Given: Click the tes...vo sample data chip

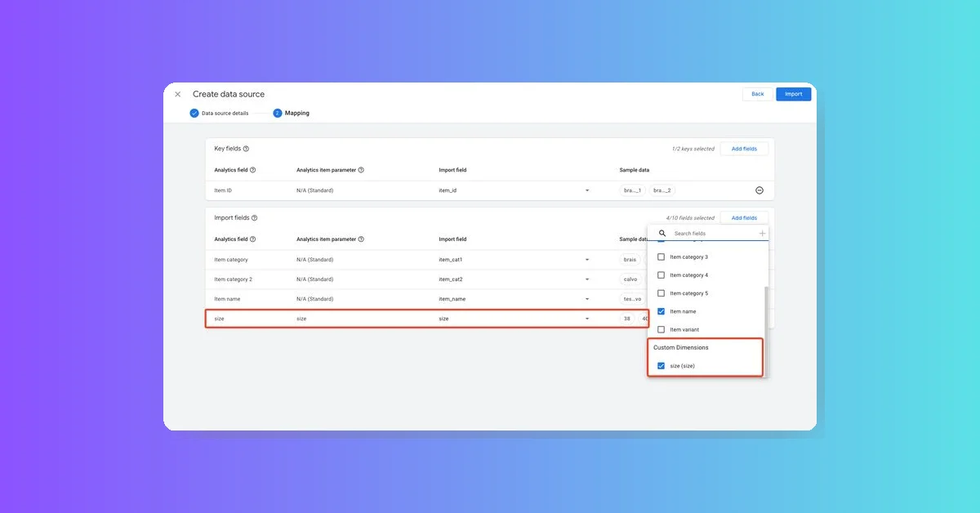Looking at the screenshot, I should (x=633, y=299).
